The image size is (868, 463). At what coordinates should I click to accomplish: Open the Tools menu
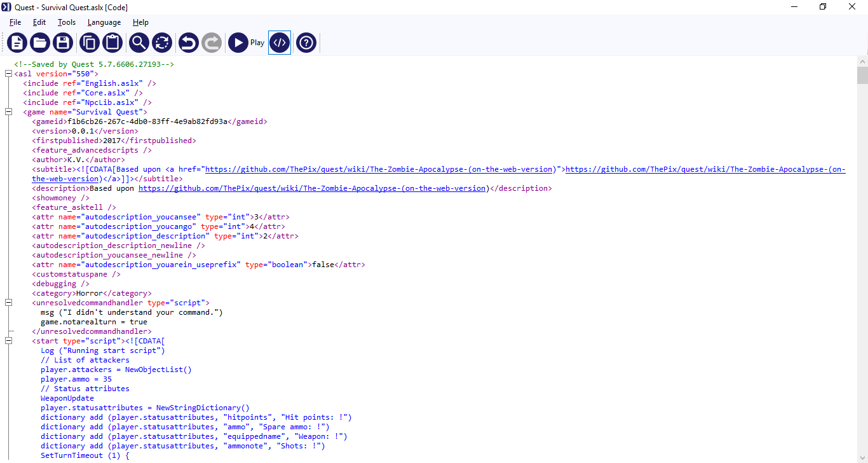tap(66, 22)
